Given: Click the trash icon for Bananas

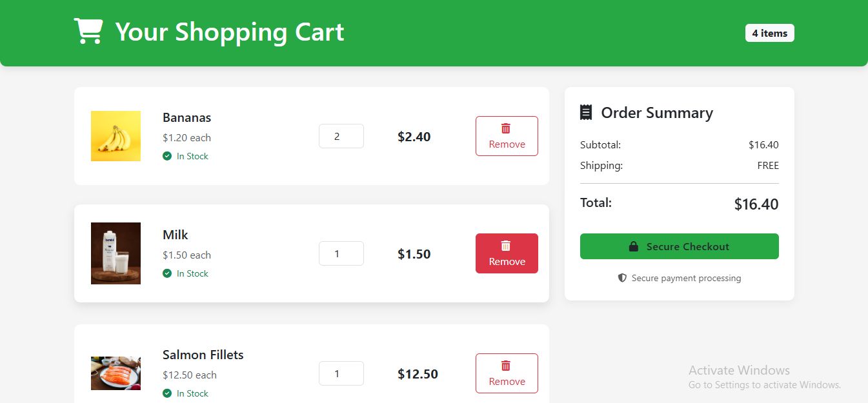Looking at the screenshot, I should (x=506, y=128).
